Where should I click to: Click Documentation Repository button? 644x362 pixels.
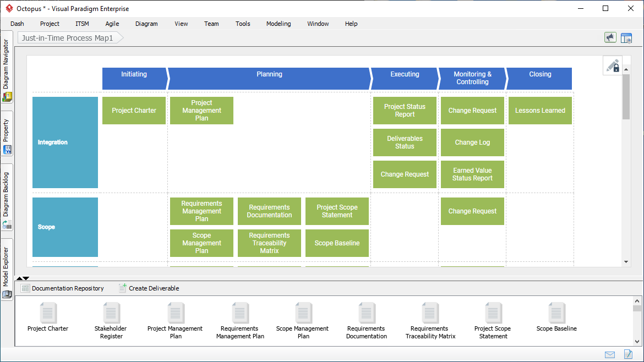point(62,288)
